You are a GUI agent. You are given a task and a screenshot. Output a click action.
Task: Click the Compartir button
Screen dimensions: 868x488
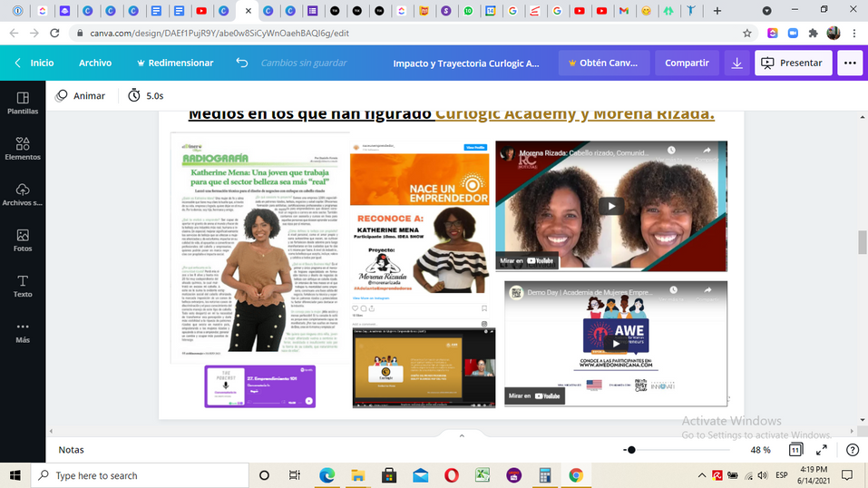[687, 63]
